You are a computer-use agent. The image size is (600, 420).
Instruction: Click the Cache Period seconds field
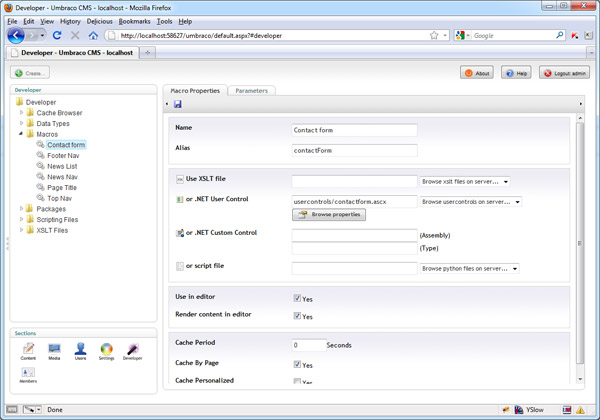[309, 345]
